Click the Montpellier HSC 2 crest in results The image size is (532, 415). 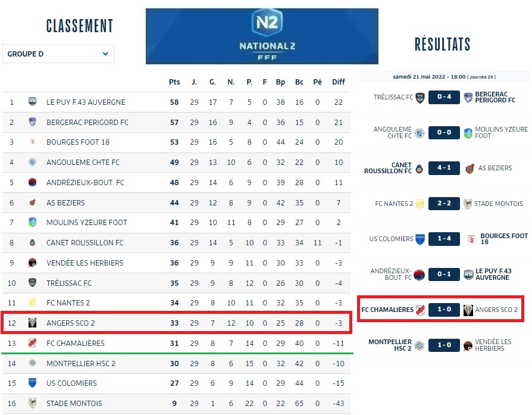420,345
